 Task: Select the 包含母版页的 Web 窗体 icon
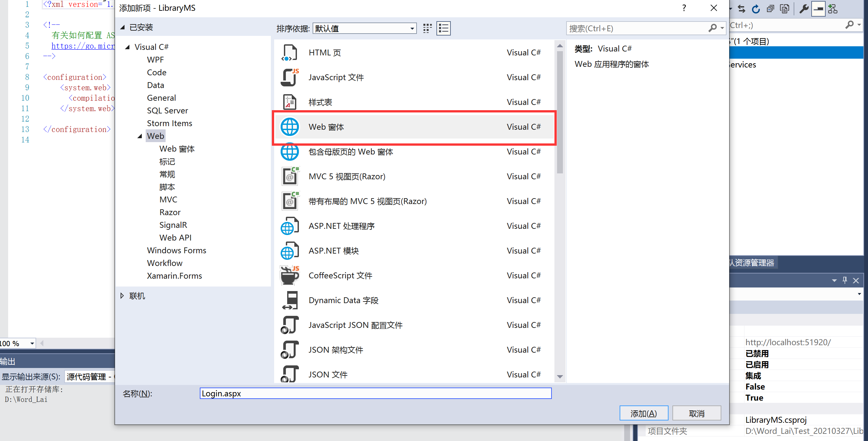pyautogui.click(x=290, y=151)
